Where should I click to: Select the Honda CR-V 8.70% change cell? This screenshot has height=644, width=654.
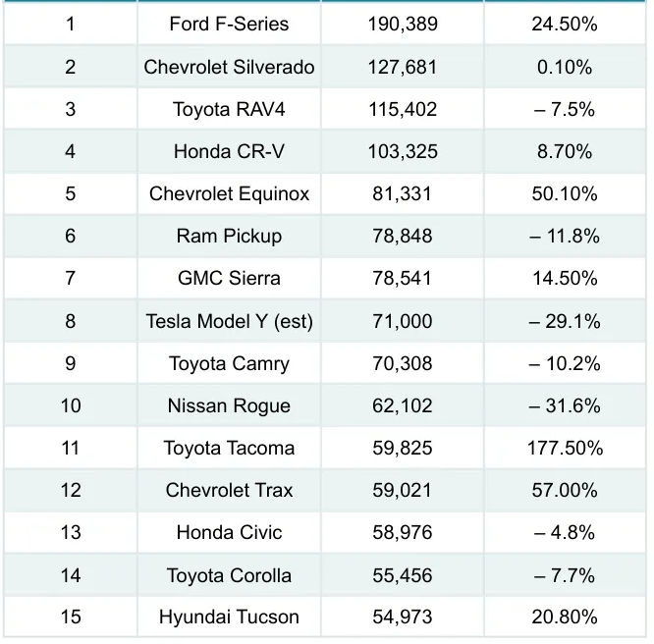(564, 151)
